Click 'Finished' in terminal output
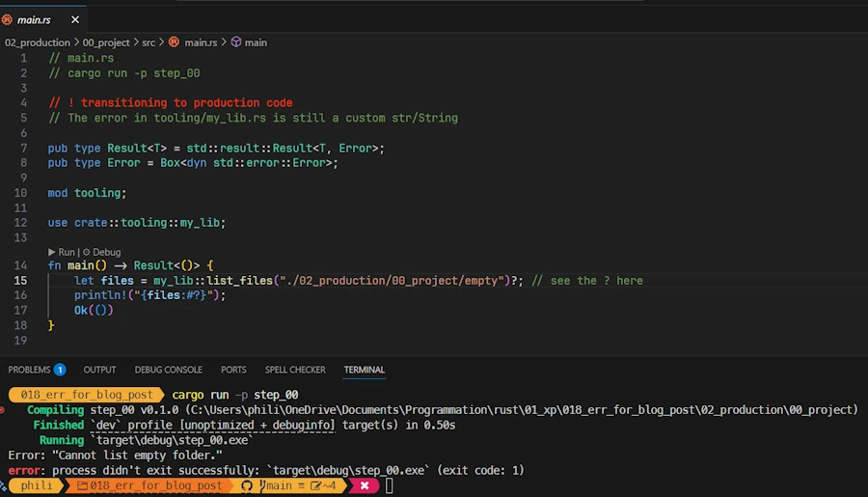868x497 pixels. 58,425
